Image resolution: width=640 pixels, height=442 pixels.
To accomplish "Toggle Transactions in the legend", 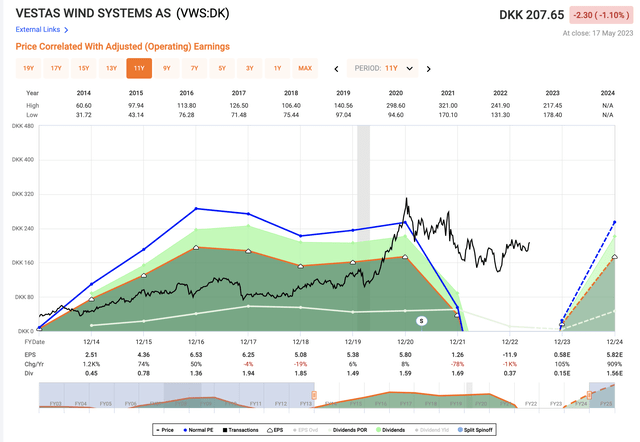I will point(240,430).
